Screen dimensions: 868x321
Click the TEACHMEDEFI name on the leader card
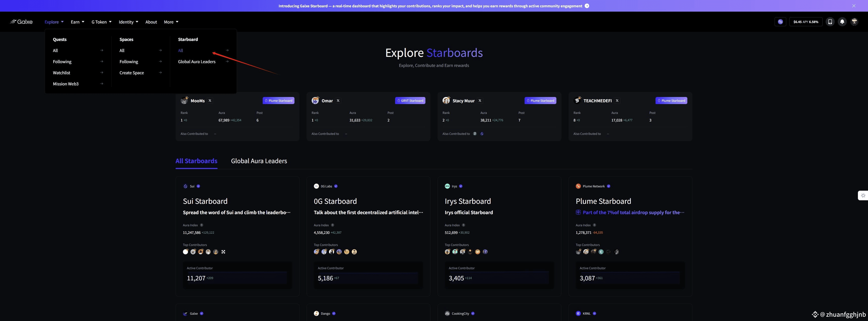(598, 101)
